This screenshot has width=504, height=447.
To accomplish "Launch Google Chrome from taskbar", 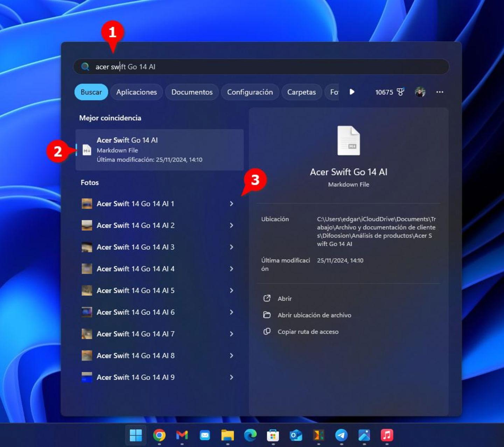I will click(x=159, y=435).
